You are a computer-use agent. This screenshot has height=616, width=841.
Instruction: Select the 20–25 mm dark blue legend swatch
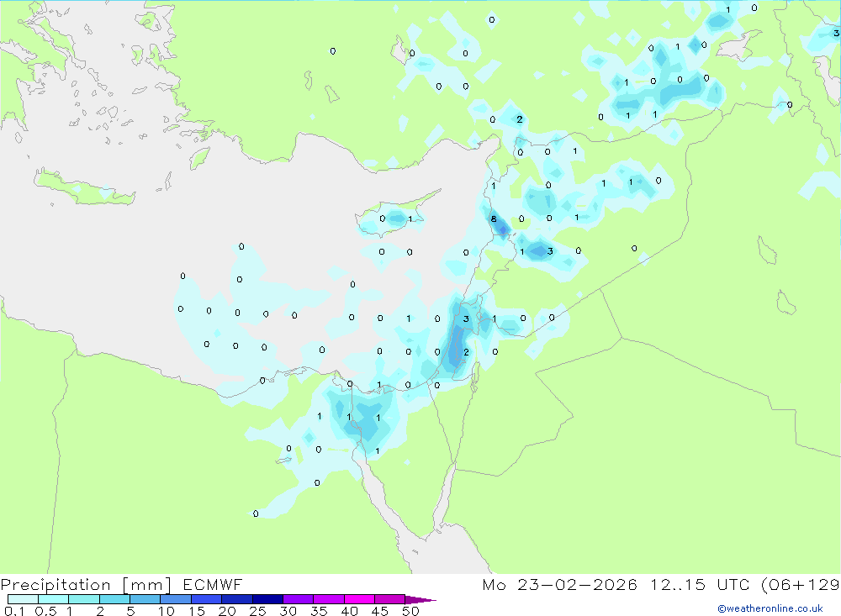236,599
